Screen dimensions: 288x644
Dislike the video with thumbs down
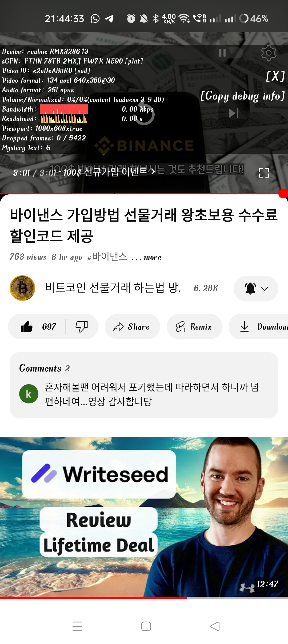click(x=82, y=327)
